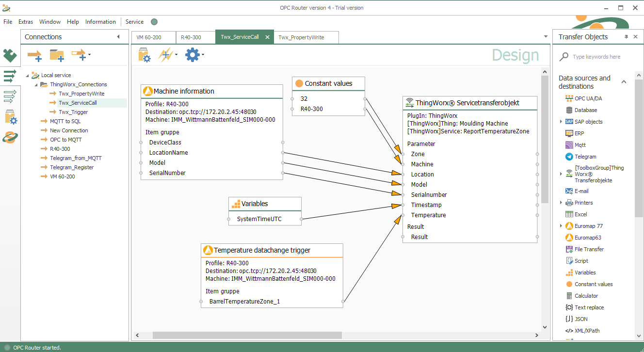This screenshot has width=644, height=352.
Task: Click the Telegram transfer object icon
Action: (569, 157)
